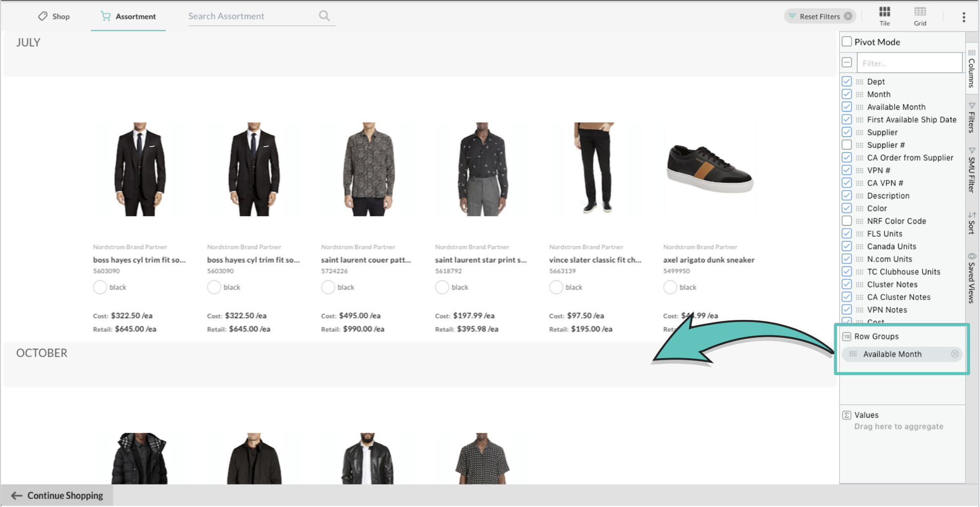Clear filters using Reset Filters X icon
Viewport: 980px width, 507px height.
848,16
